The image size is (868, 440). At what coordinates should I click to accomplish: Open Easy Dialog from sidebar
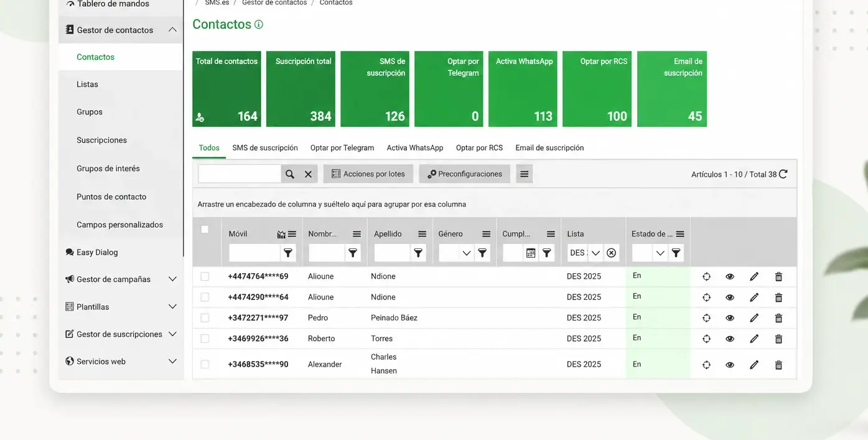[97, 252]
